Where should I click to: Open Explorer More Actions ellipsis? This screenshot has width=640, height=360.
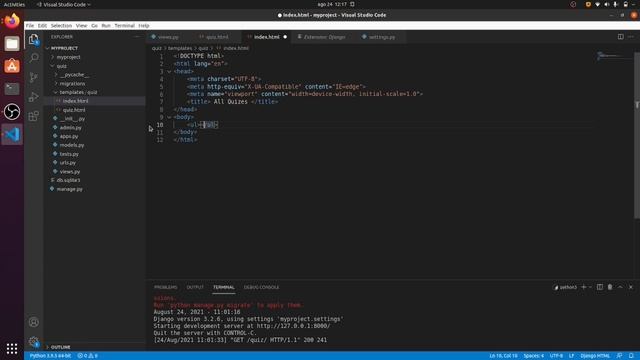point(137,37)
